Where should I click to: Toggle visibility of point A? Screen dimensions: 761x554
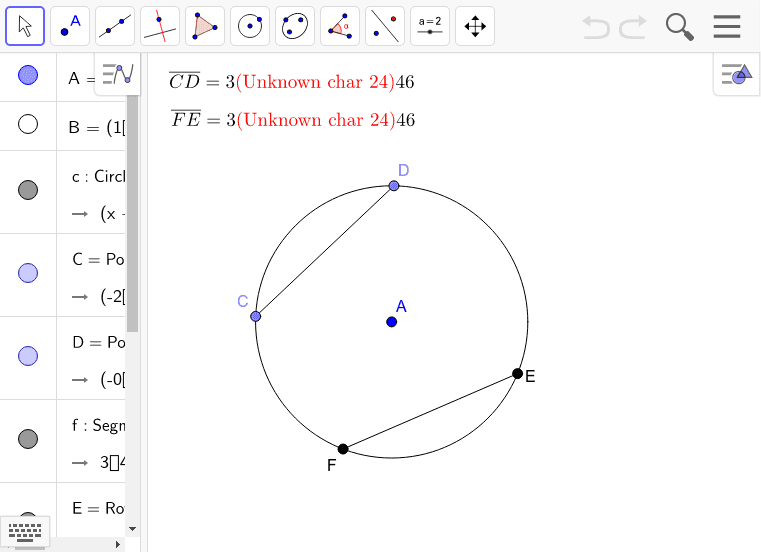click(28, 75)
